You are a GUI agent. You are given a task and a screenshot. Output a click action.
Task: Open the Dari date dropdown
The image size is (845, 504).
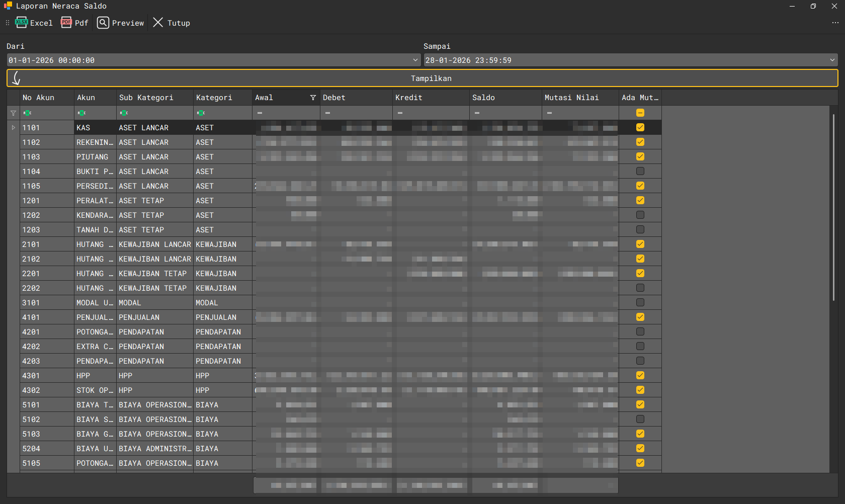pos(415,60)
